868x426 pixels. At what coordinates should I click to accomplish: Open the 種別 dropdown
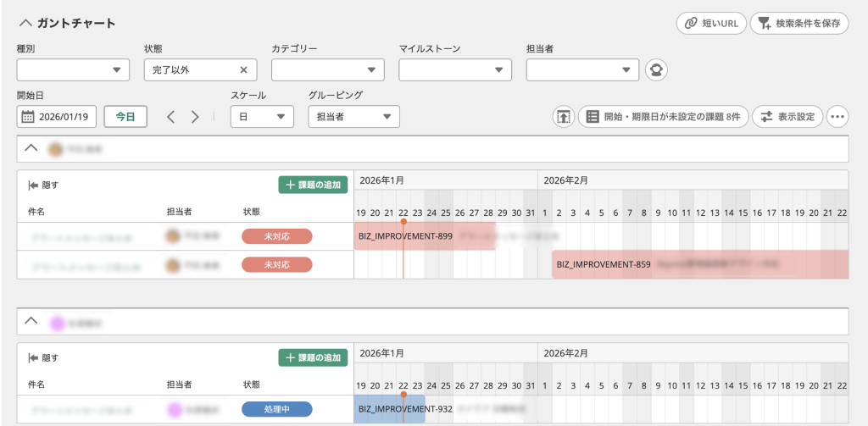click(73, 70)
